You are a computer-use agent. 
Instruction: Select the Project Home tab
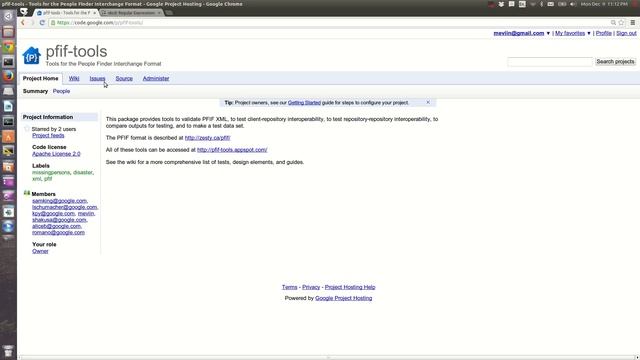(40, 78)
